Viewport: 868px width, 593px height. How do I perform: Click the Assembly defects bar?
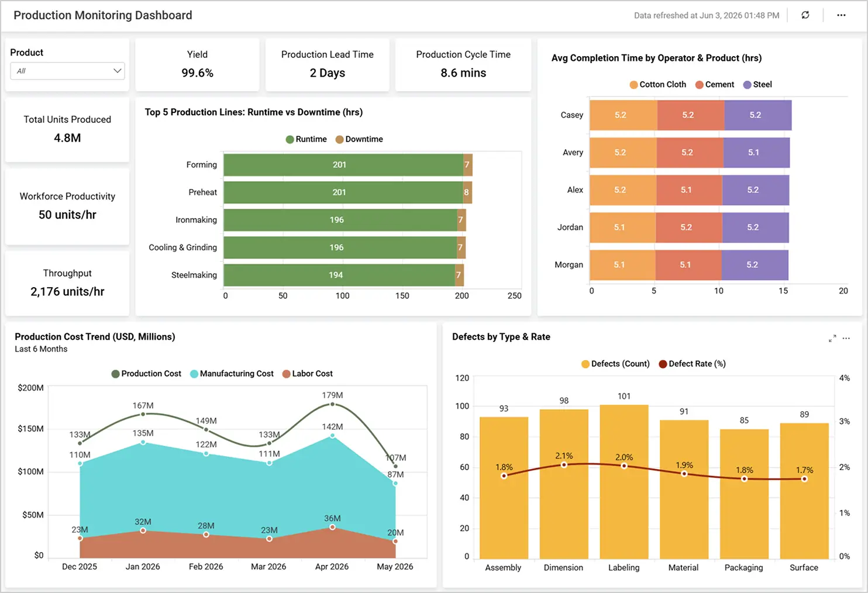tap(504, 488)
